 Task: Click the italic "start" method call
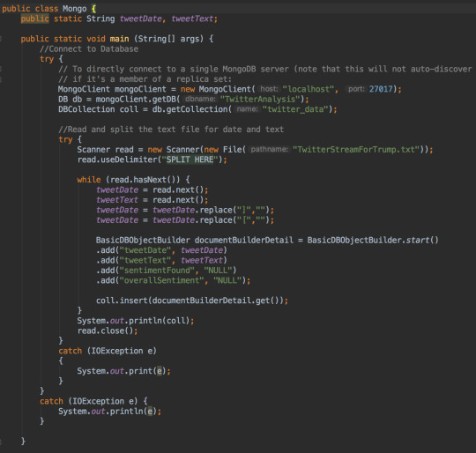[x=418, y=240]
